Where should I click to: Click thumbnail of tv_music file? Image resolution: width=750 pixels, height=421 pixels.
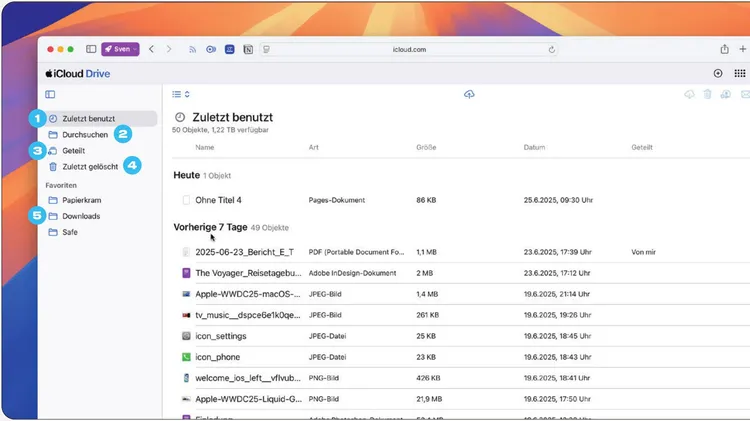pos(186,315)
